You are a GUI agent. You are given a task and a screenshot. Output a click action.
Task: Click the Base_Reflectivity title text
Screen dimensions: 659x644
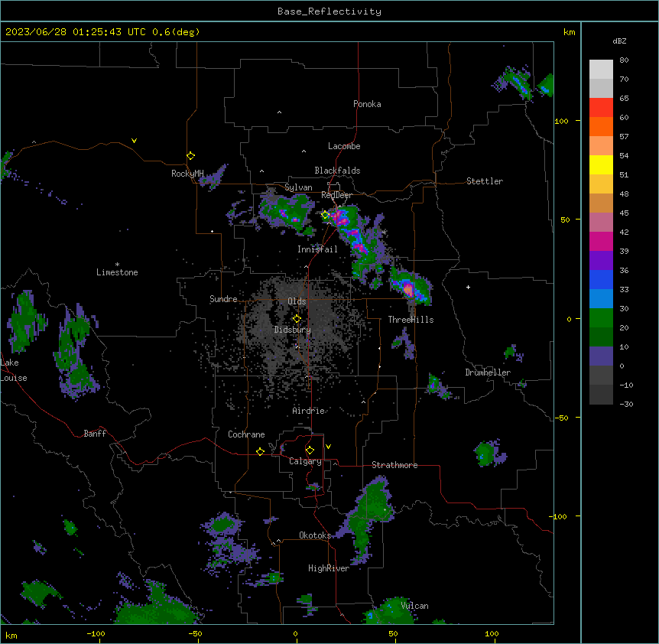click(329, 11)
